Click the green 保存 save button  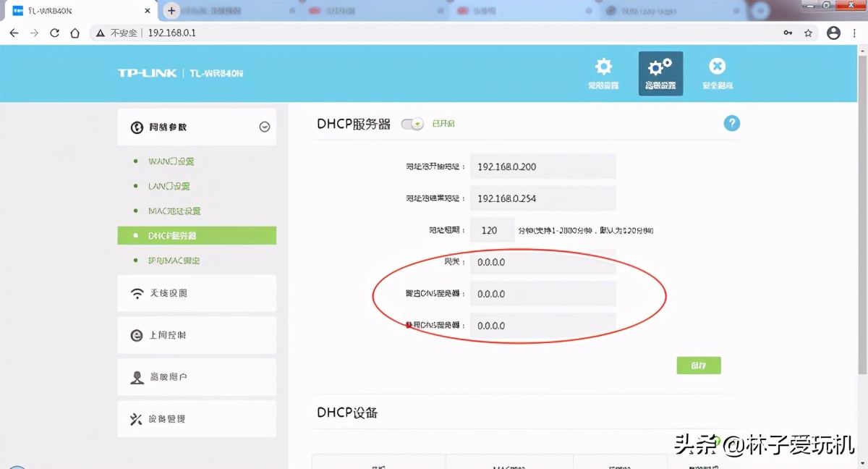click(x=698, y=366)
